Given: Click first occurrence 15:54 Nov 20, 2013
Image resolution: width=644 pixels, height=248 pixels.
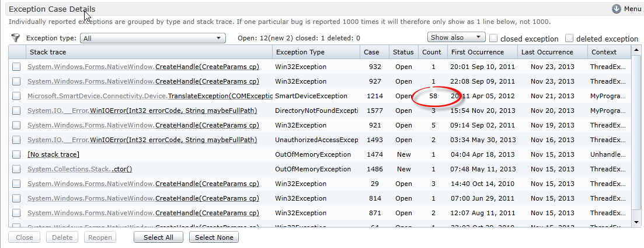Looking at the screenshot, I should [483, 111].
